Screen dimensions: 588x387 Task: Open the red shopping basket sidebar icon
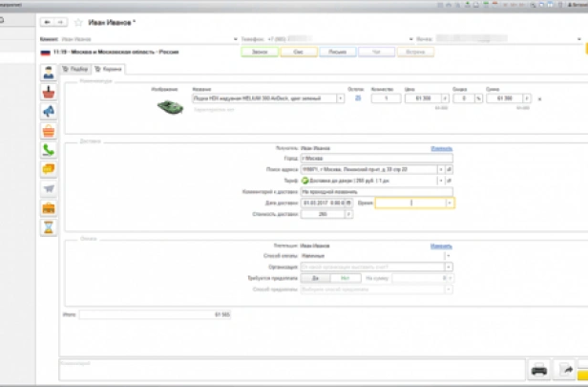(48, 92)
